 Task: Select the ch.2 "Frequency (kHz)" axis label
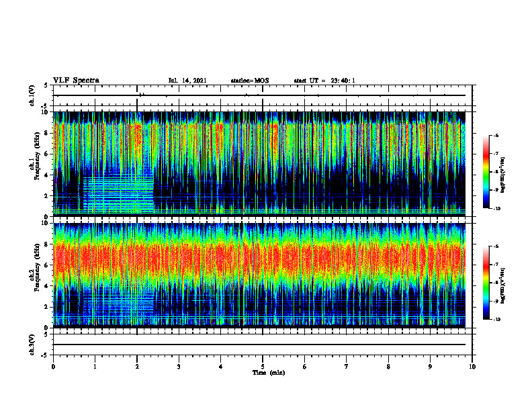37,268
